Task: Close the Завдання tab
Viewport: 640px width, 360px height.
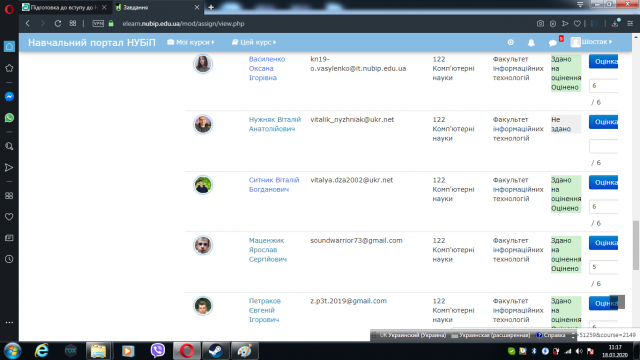Action: [197, 7]
